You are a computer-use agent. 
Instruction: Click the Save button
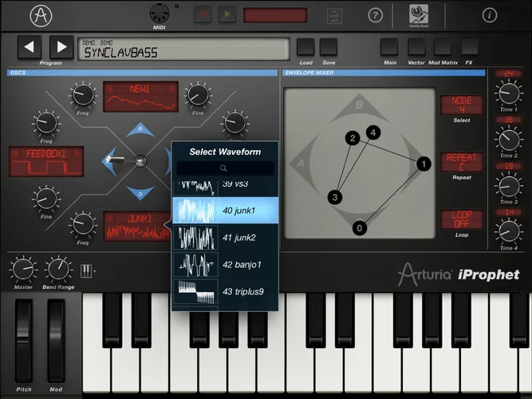click(x=329, y=47)
